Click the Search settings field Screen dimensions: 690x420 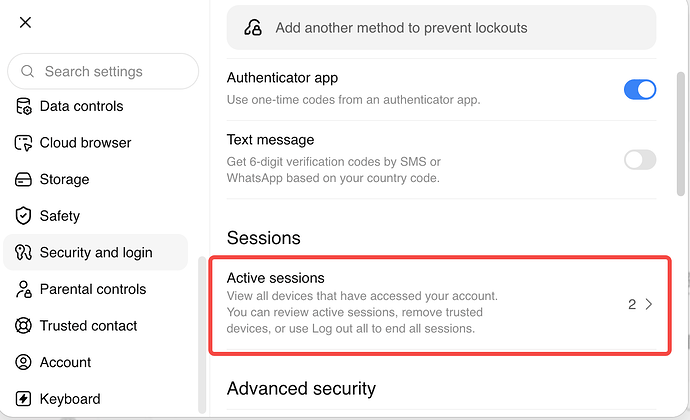[103, 71]
